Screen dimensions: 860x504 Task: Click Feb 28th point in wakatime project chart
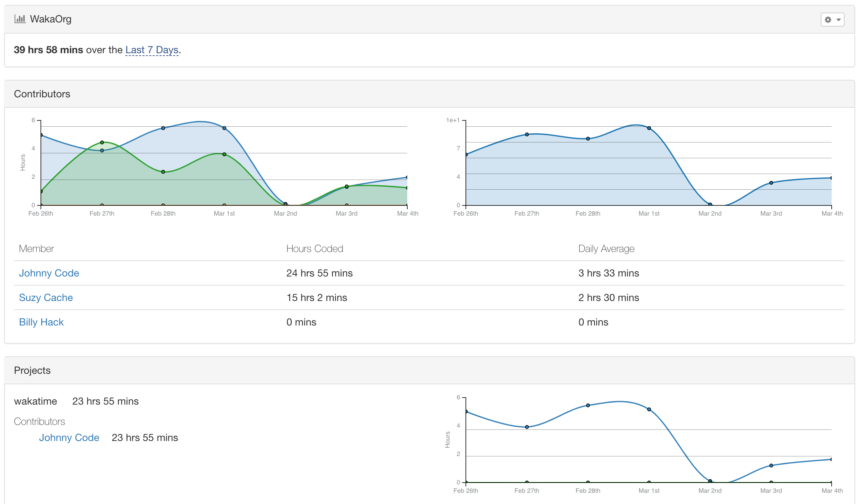tap(588, 405)
